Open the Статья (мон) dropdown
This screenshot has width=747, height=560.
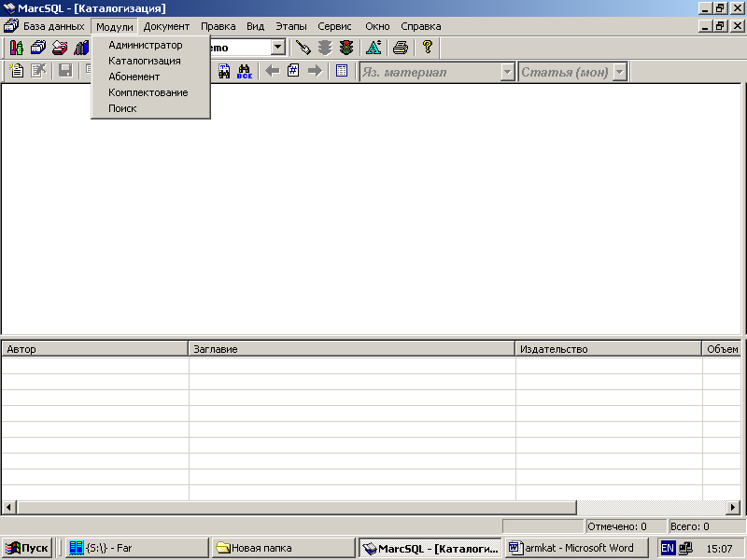(619, 73)
